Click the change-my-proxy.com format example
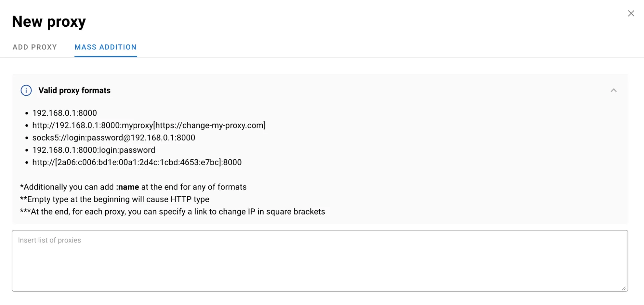This screenshot has height=305, width=644. pyautogui.click(x=149, y=125)
